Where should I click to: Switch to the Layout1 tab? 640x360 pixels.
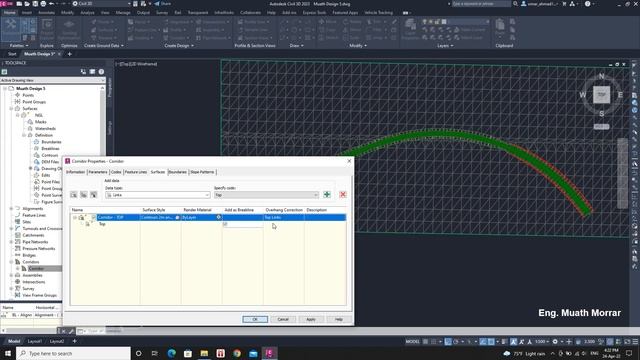[x=35, y=341]
